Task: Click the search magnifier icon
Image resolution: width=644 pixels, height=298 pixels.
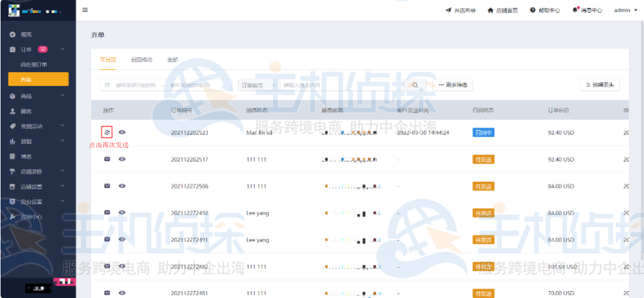Action: point(415,85)
